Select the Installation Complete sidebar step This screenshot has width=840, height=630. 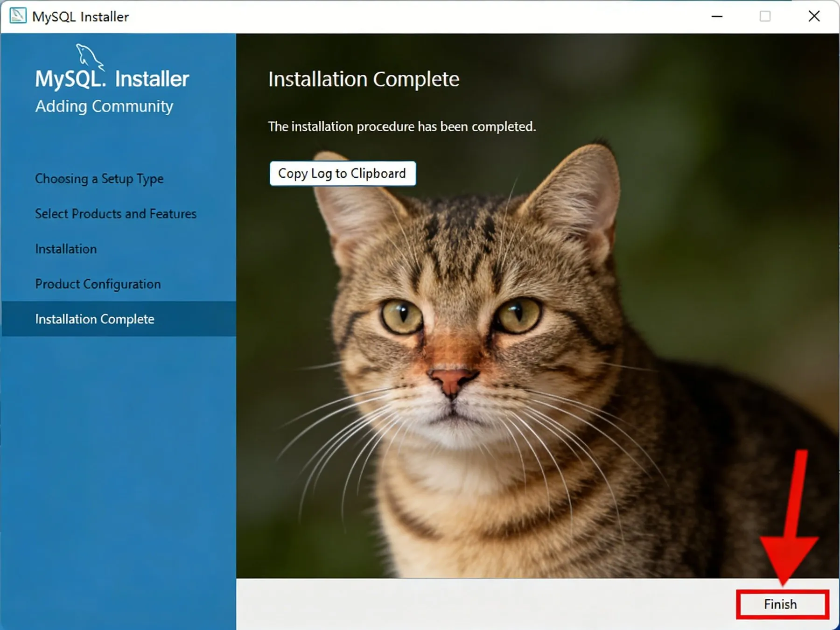tap(119, 319)
